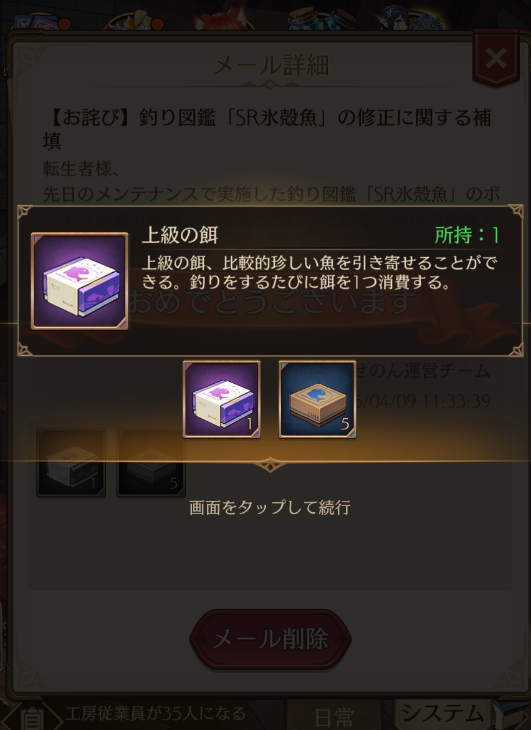Tap the grayed-out attachment box marked 1
Viewport: 531px width, 730px height.
pos(71,462)
